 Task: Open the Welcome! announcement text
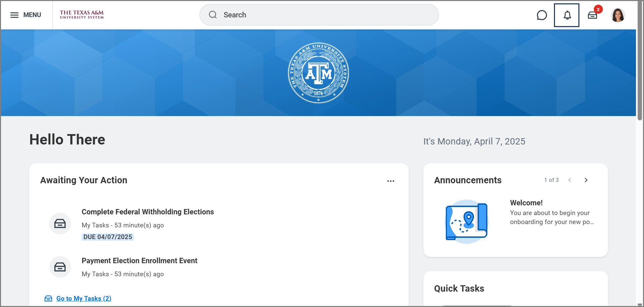click(526, 203)
